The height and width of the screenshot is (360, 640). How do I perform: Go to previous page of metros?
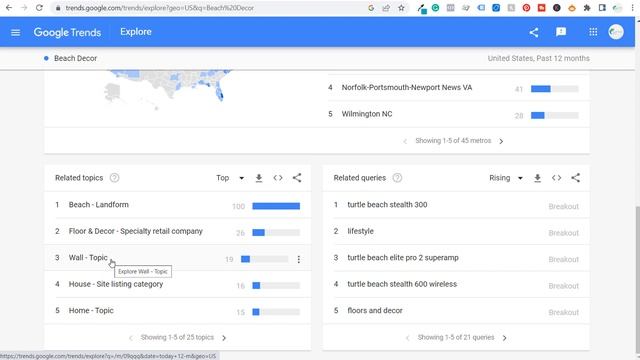[x=405, y=141]
